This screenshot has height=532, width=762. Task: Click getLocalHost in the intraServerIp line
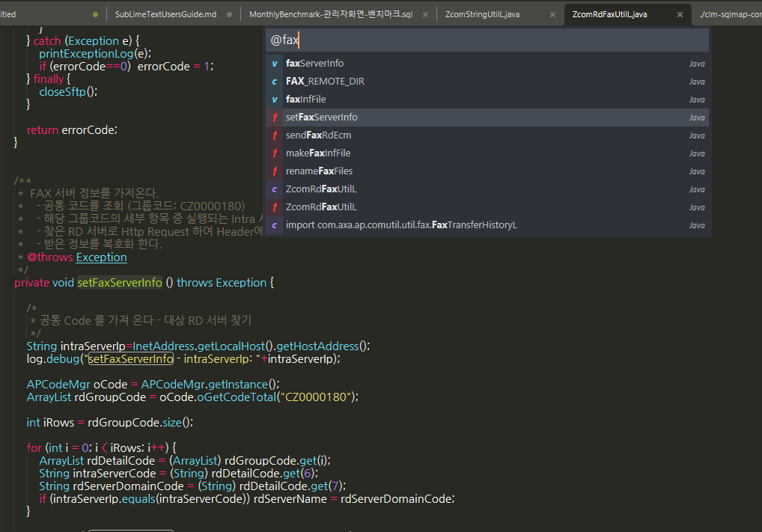coord(231,346)
